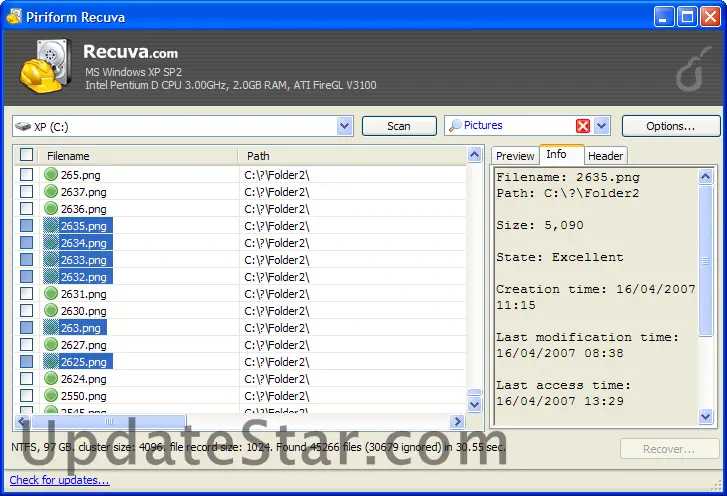
Task: Click the Piriform pear logo in header
Action: [x=693, y=69]
